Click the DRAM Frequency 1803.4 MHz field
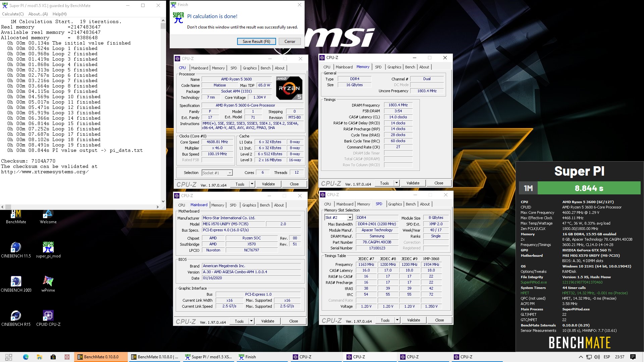This screenshot has width=644, height=362. (x=398, y=105)
